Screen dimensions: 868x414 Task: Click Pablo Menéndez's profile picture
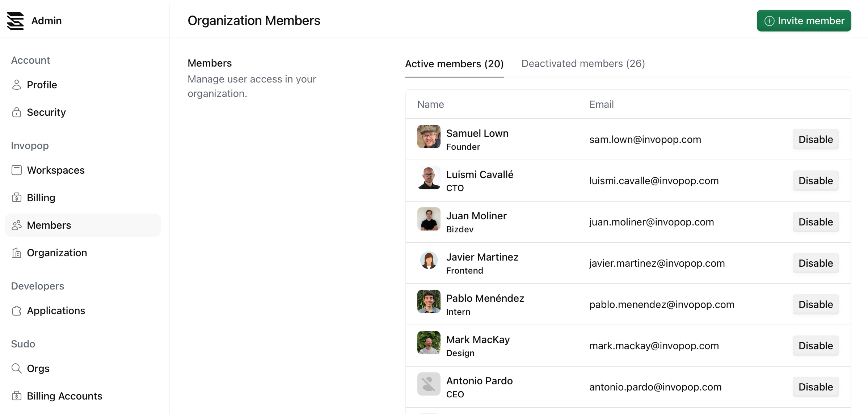pyautogui.click(x=429, y=301)
